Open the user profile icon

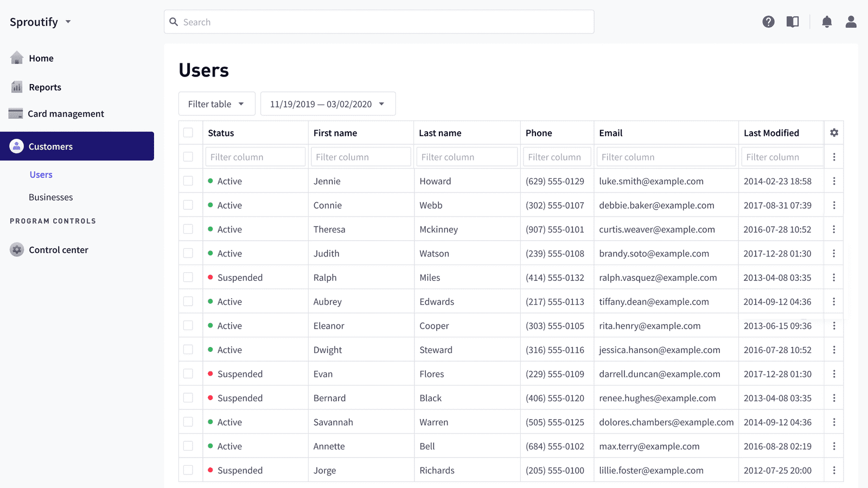(851, 22)
